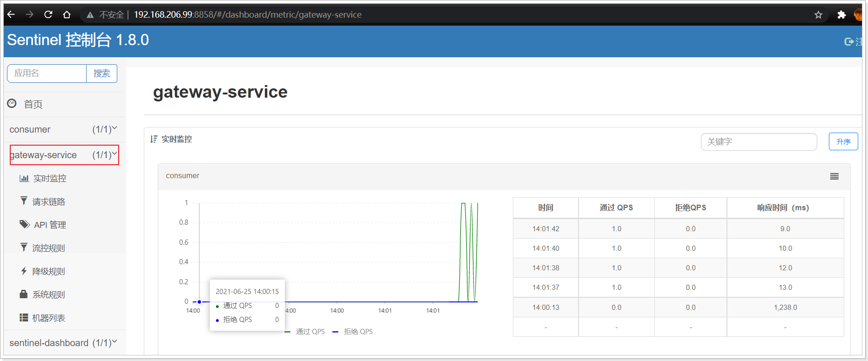Go forward with browser forward arrow

[x=29, y=14]
